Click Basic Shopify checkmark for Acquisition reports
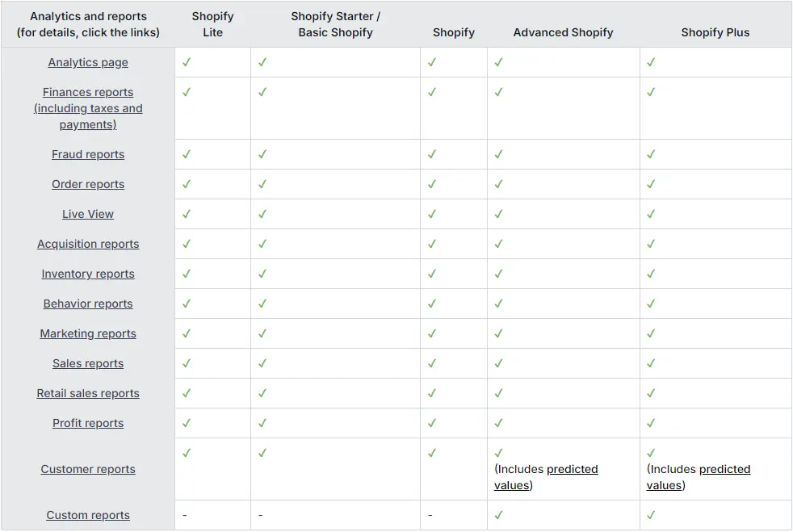 pos(262,244)
